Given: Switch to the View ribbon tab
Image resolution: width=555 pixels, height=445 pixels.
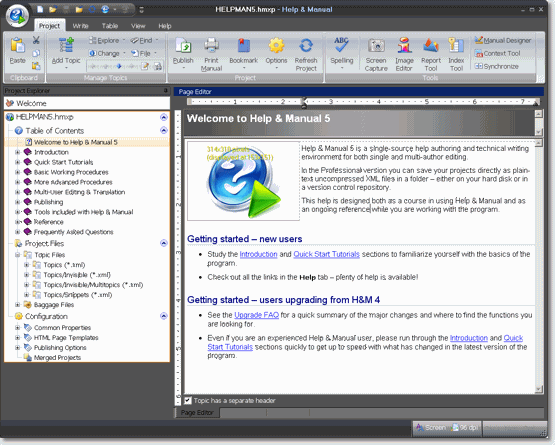Looking at the screenshot, I should click(x=138, y=26).
